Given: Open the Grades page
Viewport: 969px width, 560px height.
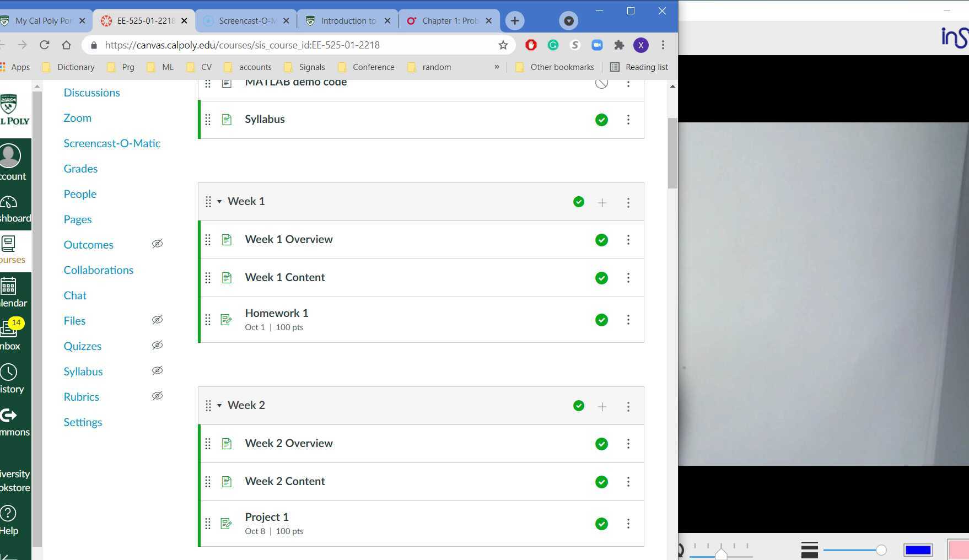Looking at the screenshot, I should (x=80, y=169).
